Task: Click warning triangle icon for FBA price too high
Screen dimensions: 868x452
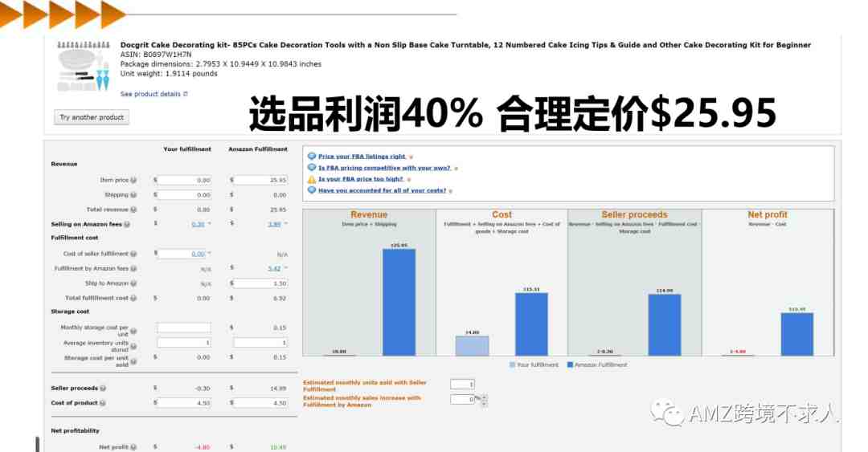Action: pyautogui.click(x=312, y=179)
